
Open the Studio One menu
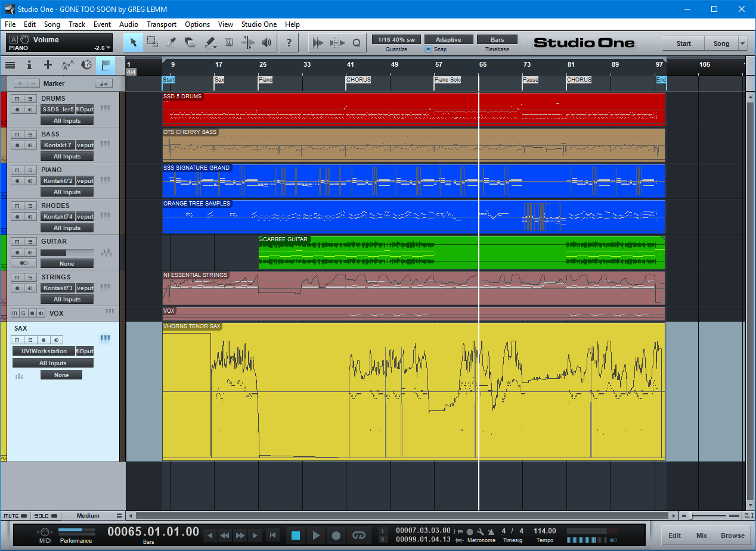[259, 24]
